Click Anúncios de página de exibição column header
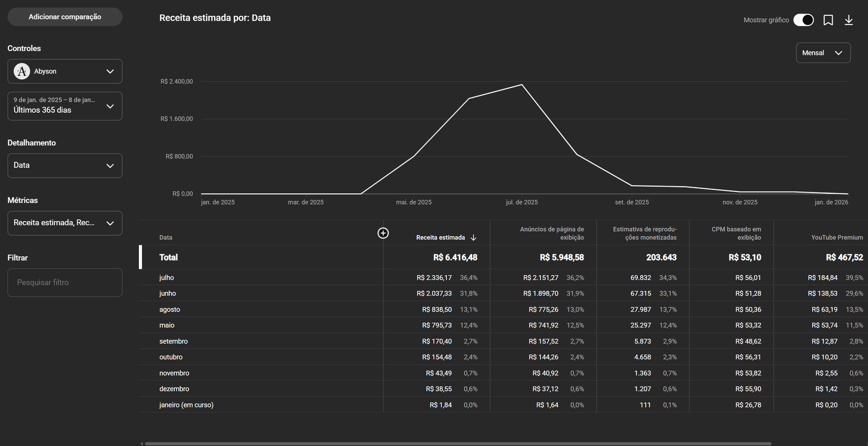This screenshot has height=446, width=868. point(551,233)
